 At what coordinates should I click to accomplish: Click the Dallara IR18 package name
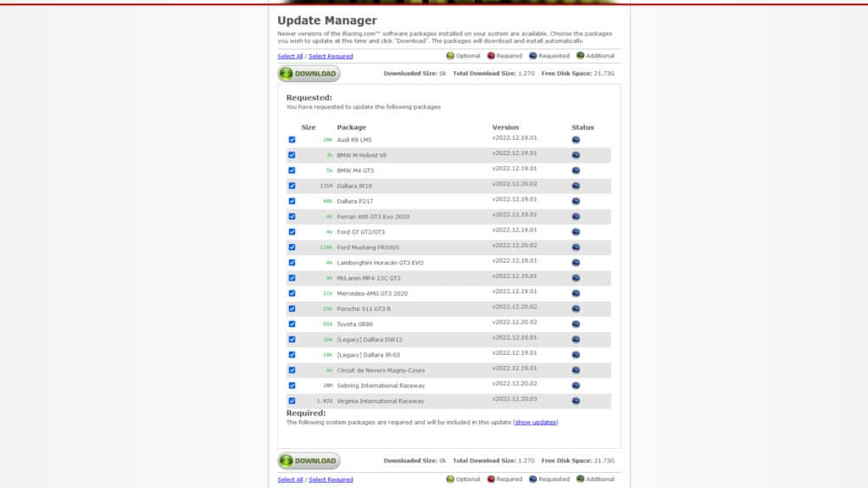pos(354,186)
